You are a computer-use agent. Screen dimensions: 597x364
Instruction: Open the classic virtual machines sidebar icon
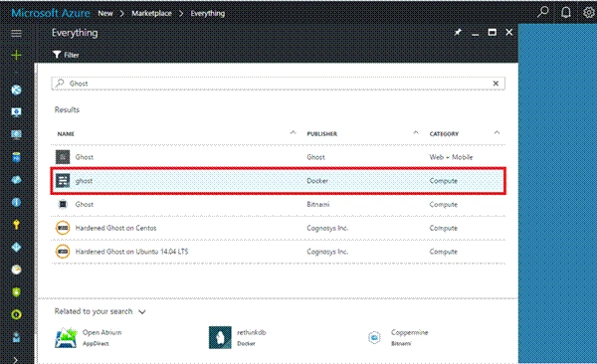(16, 135)
